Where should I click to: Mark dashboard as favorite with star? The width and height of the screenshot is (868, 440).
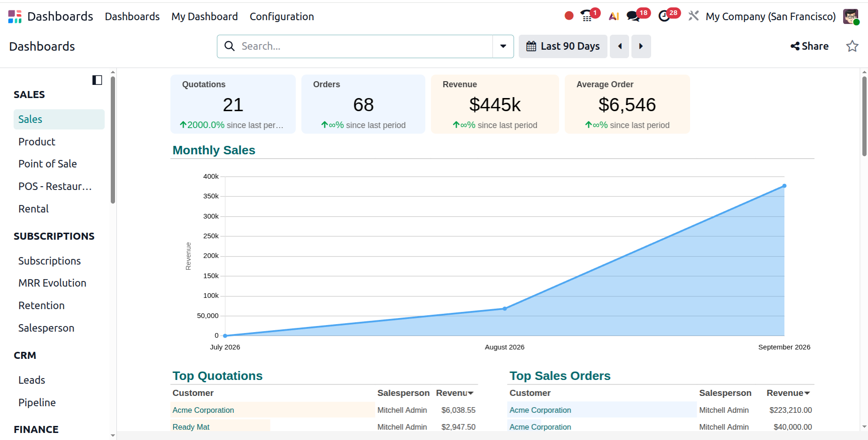click(x=852, y=46)
